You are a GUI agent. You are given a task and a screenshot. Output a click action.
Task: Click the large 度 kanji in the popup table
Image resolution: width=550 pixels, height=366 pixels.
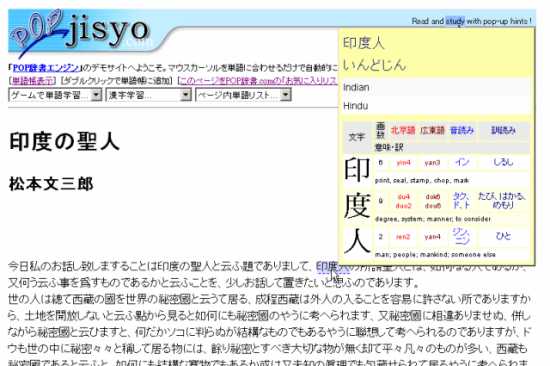357,207
